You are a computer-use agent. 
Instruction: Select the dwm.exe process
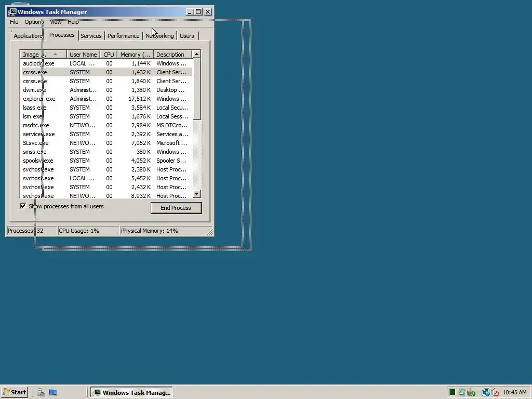[106, 90]
